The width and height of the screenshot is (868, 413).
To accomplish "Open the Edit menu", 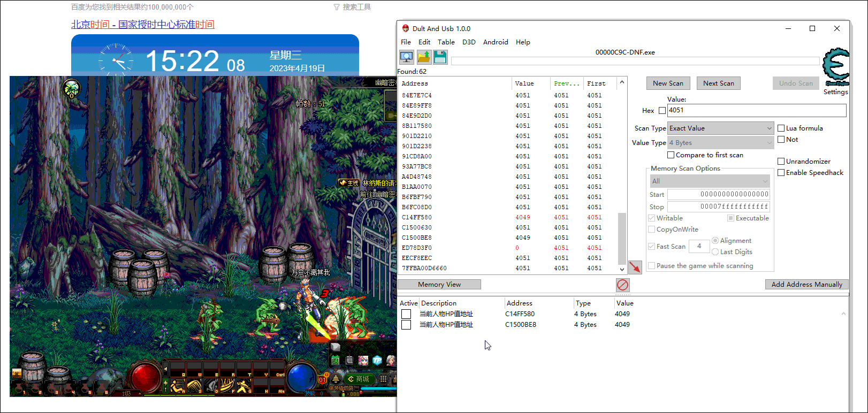I will pos(424,42).
